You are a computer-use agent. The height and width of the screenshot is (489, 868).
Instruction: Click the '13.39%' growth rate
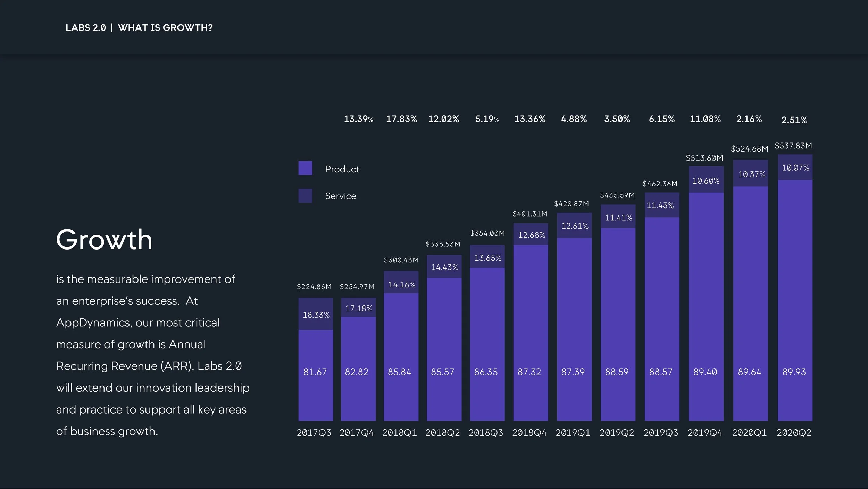(x=359, y=119)
